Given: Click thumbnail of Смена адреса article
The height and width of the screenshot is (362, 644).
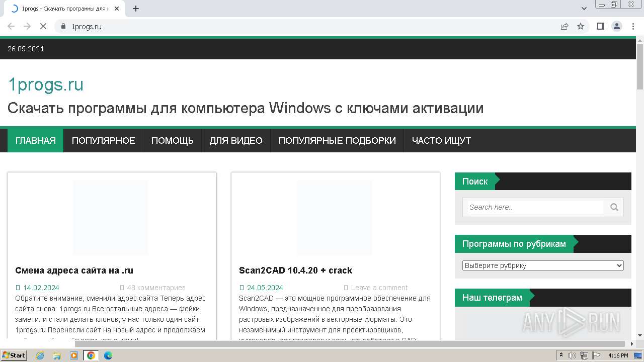Looking at the screenshot, I should coord(111,218).
